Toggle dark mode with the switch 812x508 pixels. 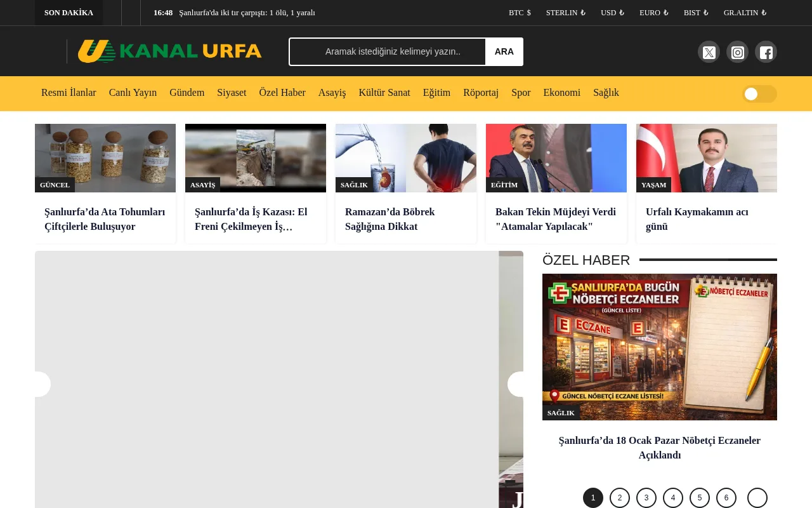pos(759,93)
